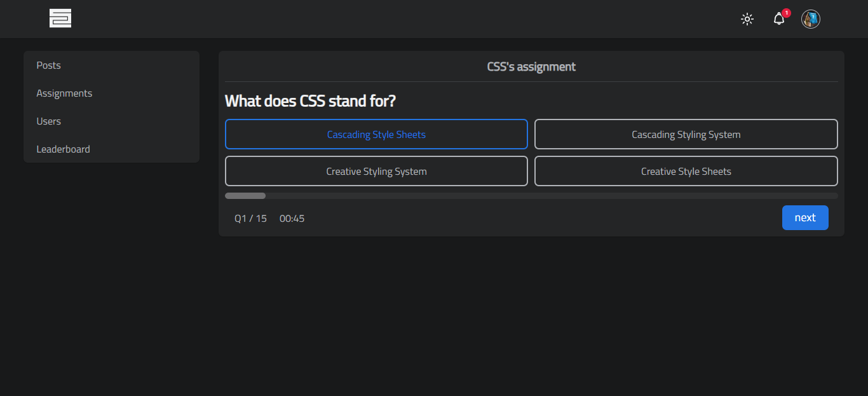Select the "Creative Style Sheets" option

tap(686, 171)
